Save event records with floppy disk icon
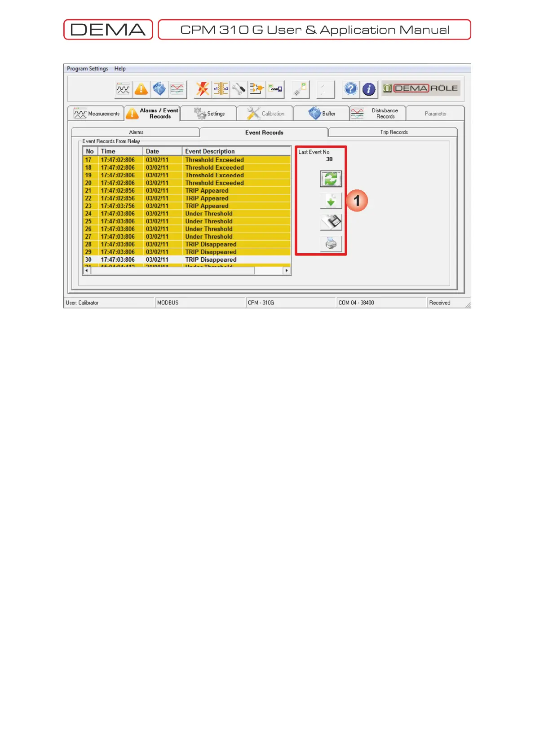The image size is (535, 756). click(x=331, y=222)
